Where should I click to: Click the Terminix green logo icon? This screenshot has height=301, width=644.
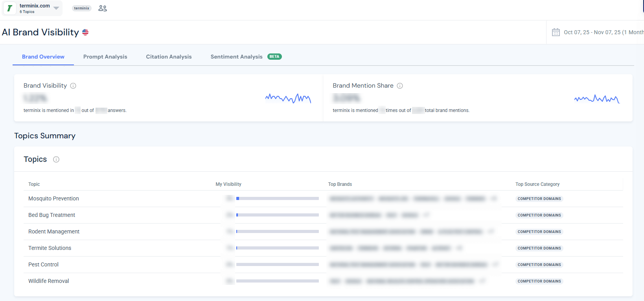10,8
